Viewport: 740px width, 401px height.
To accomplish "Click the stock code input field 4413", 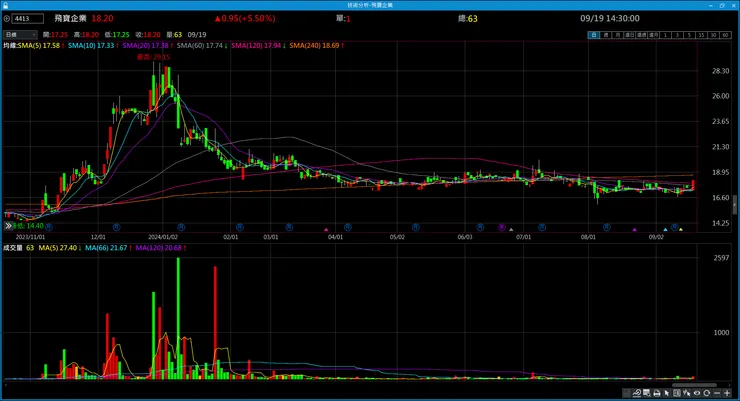I will pos(27,18).
